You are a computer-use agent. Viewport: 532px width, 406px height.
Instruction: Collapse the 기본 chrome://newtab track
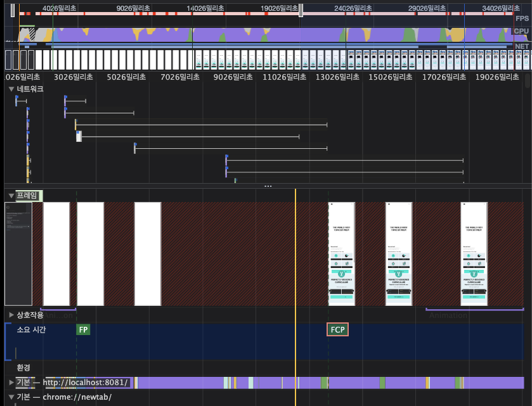point(11,397)
